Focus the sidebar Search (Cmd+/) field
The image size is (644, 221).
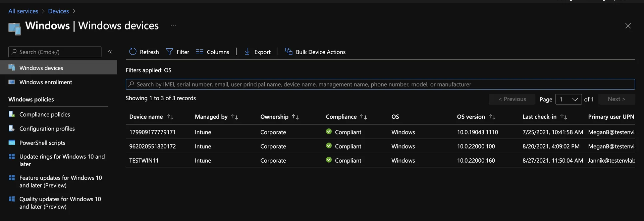coord(55,52)
